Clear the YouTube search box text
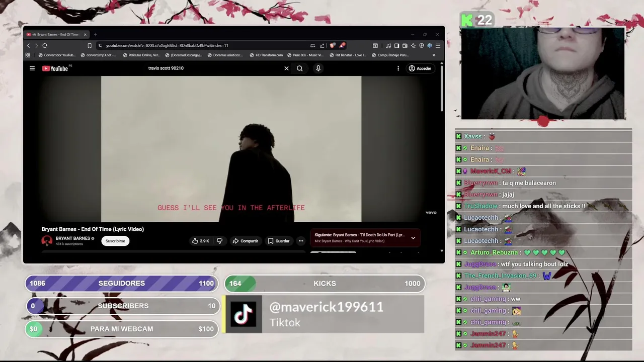Viewport: 644px width, 362px height. point(286,68)
